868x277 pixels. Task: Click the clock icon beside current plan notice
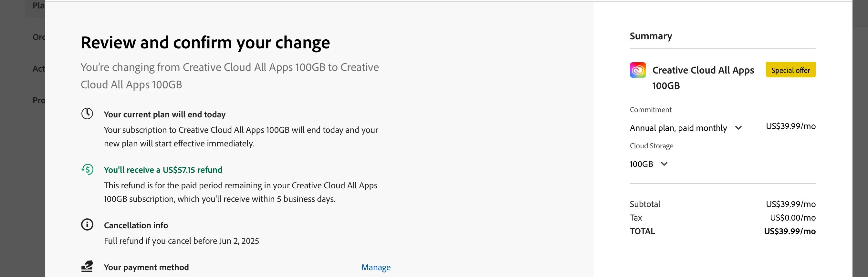coord(87,114)
